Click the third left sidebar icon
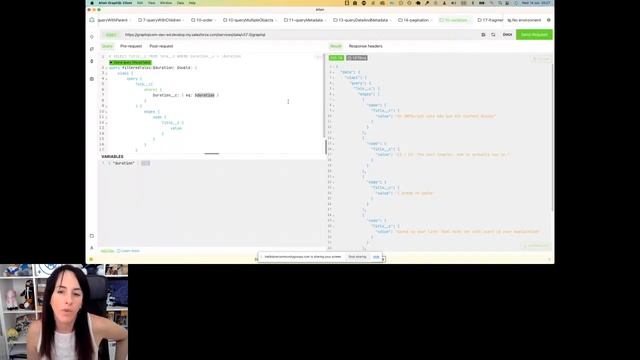Screen dimensions: 640x360 [92, 61]
